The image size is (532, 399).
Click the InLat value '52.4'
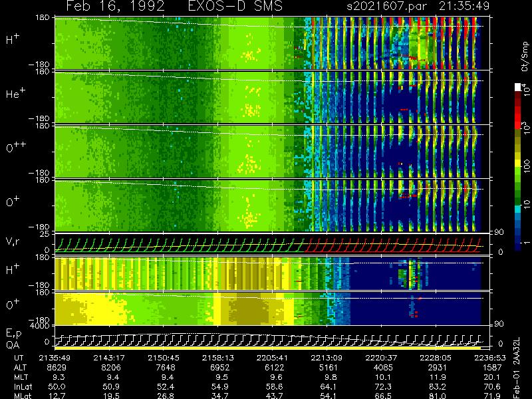click(x=165, y=386)
